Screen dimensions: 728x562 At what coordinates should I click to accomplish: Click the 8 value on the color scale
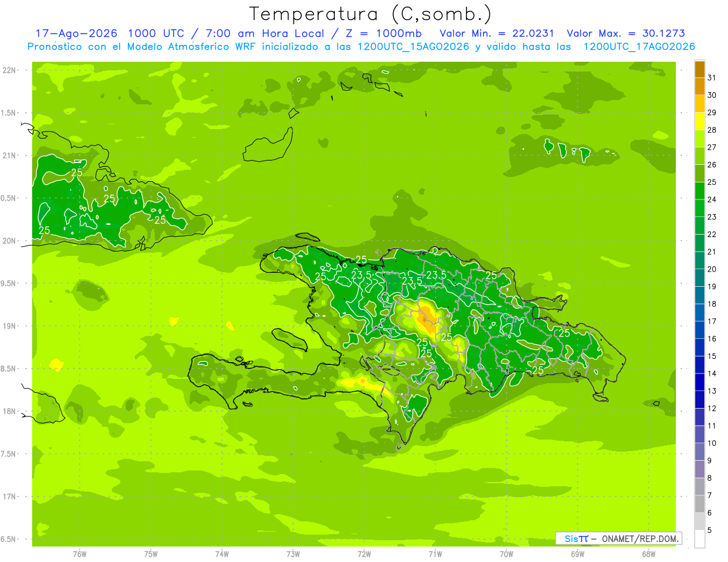[710, 478]
